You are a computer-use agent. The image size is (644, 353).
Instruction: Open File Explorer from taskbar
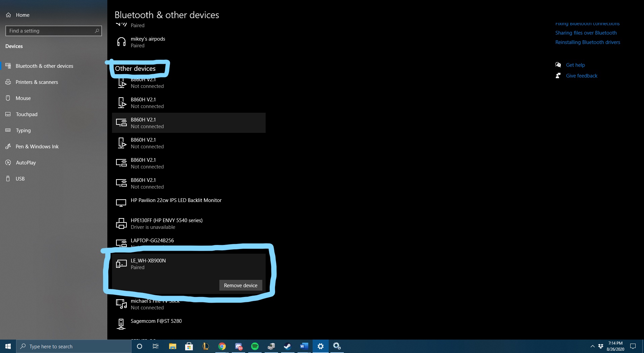pyautogui.click(x=172, y=346)
